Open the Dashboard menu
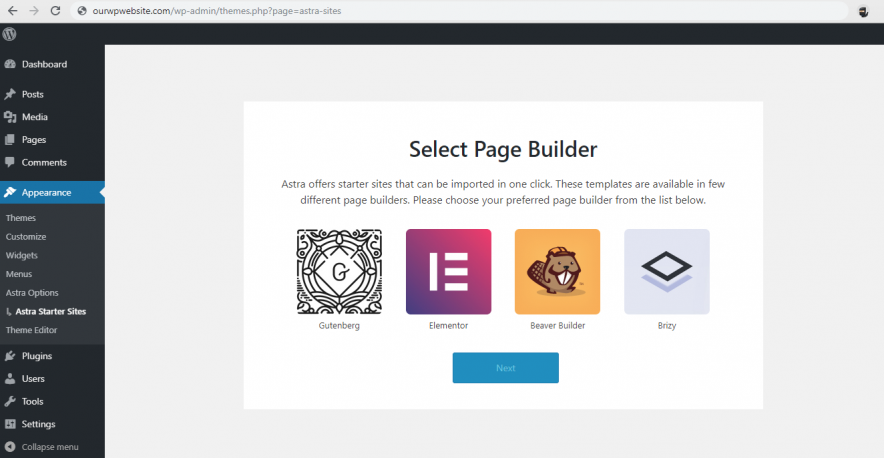 tap(44, 64)
